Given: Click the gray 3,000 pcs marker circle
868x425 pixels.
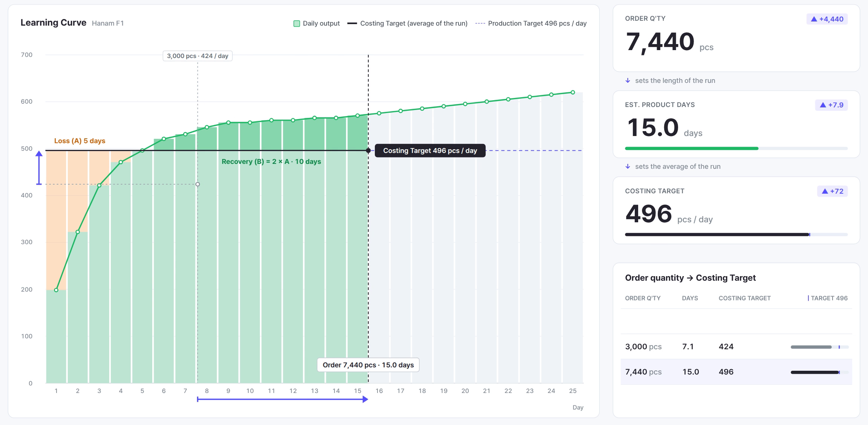Looking at the screenshot, I should 197,184.
